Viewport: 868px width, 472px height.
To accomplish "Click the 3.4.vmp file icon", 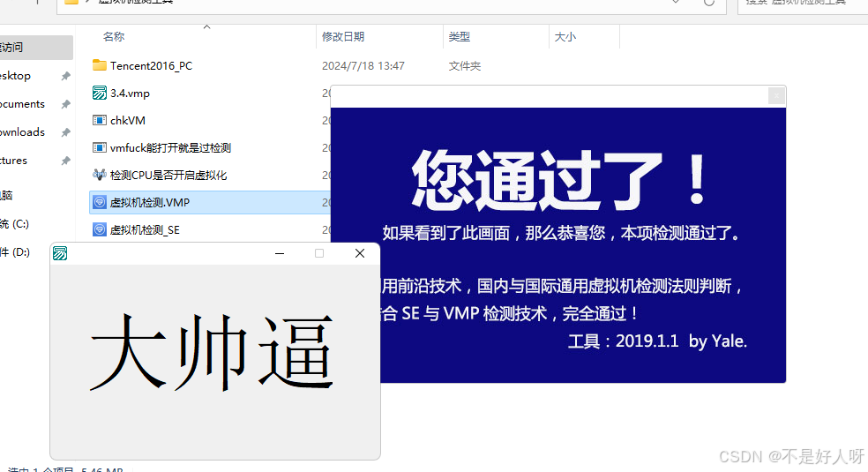I will 99,93.
